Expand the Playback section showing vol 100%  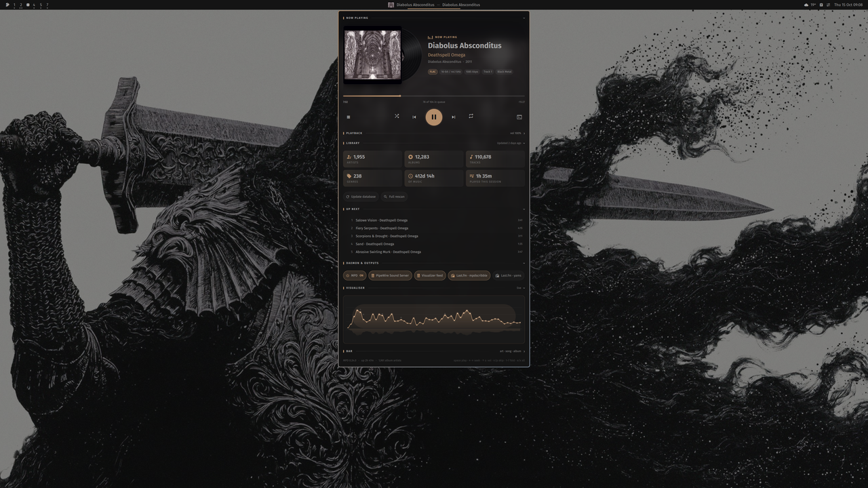coord(524,133)
